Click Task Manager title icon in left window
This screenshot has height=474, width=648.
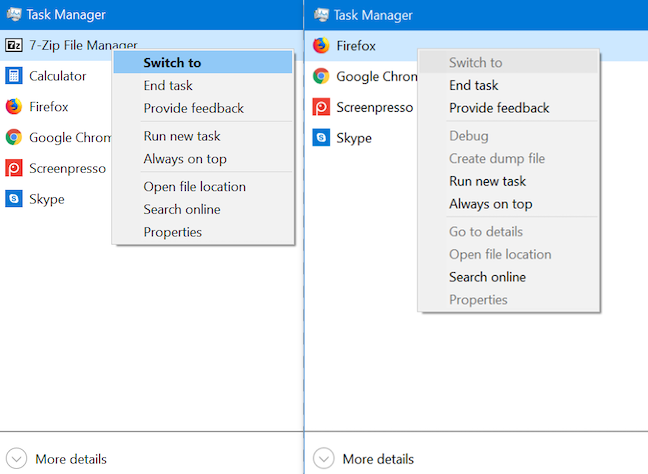coord(14,14)
